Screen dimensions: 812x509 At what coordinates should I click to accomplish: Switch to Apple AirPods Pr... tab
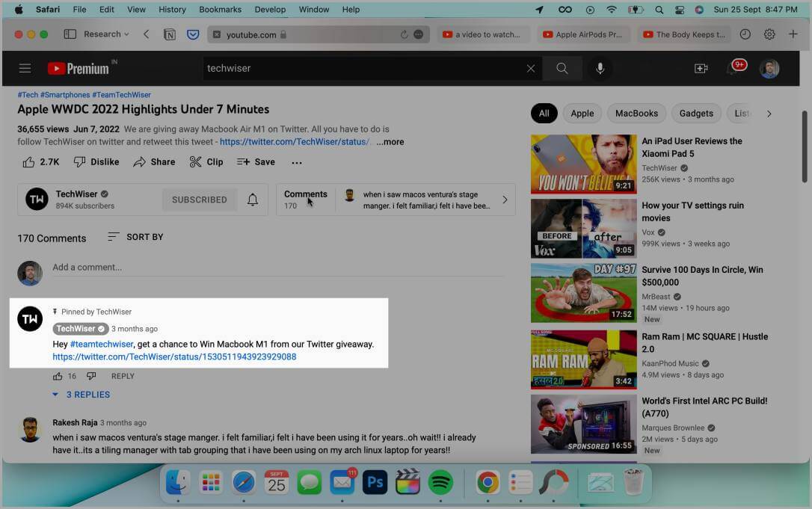click(x=583, y=34)
